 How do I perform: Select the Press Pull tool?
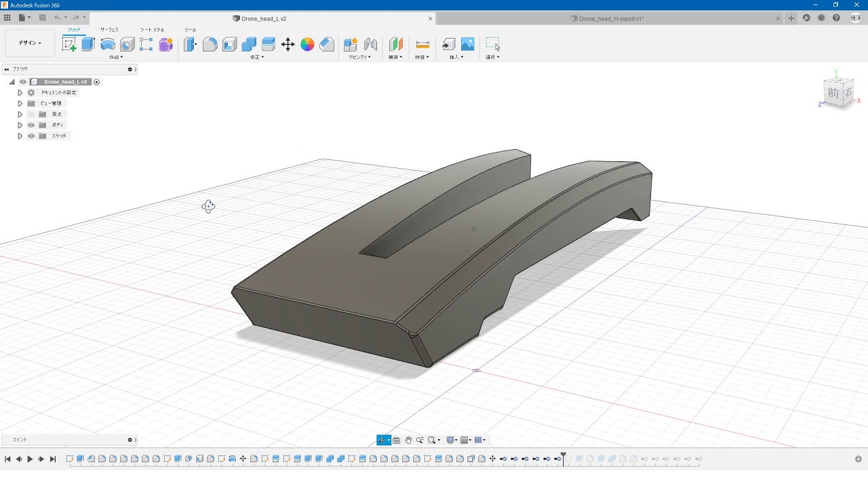point(191,45)
